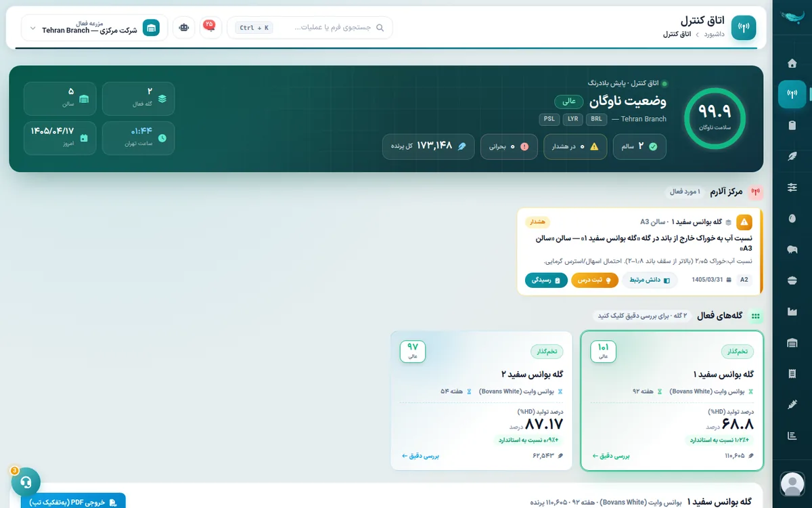Click the warning triangle icon on alarm card
This screenshot has width=812, height=508.
pyautogui.click(x=744, y=221)
